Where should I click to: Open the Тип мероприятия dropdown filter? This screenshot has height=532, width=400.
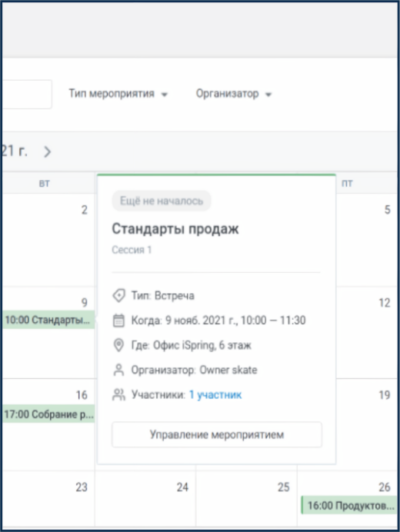(x=118, y=94)
